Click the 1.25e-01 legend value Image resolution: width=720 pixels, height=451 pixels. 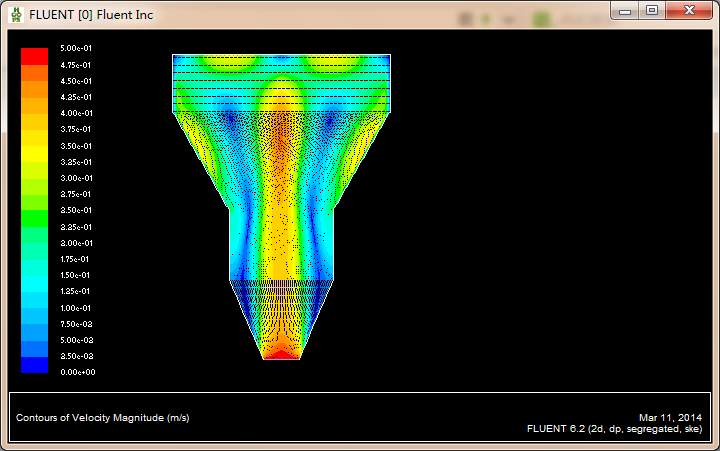pyautogui.click(x=75, y=291)
